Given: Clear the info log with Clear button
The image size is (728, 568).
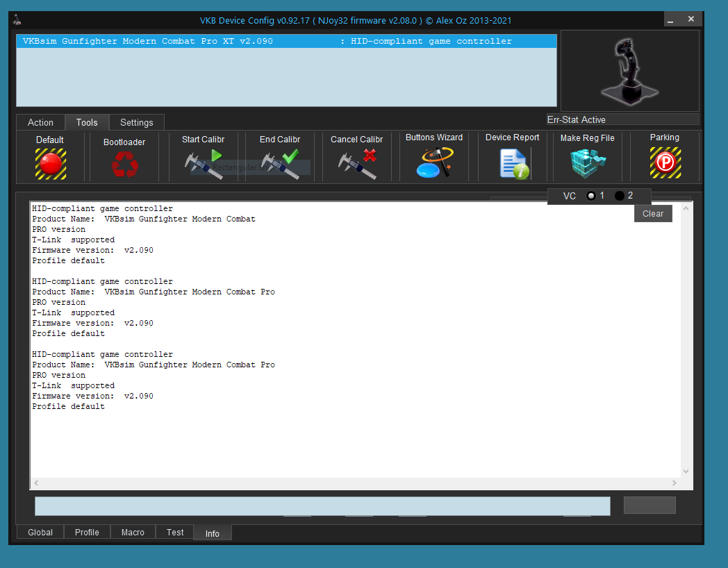Looking at the screenshot, I should (x=653, y=213).
